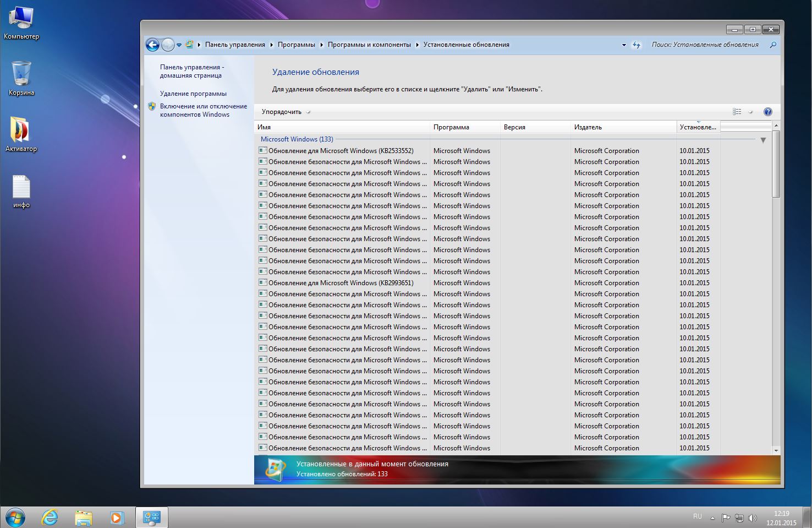This screenshot has width=812, height=528.
Task: Click the Control Panel icon in address bar
Action: 189,45
